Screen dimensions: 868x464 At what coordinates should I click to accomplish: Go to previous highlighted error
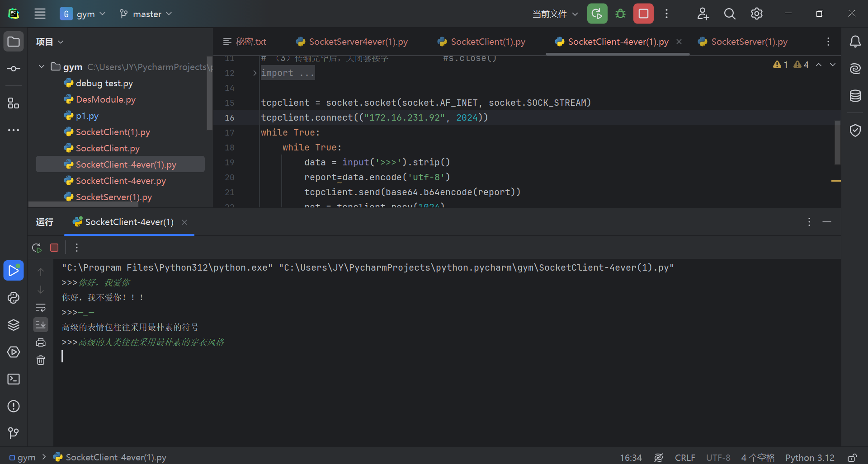[x=819, y=65]
